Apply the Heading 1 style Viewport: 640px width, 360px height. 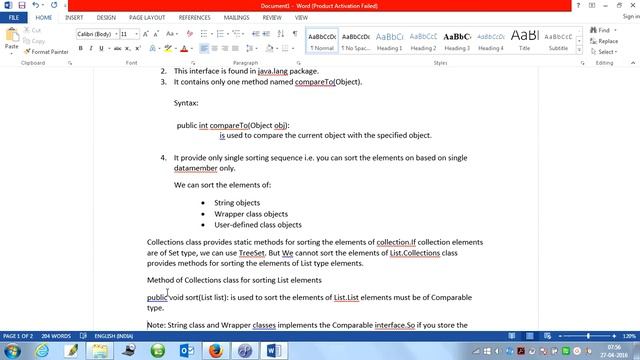click(x=389, y=41)
